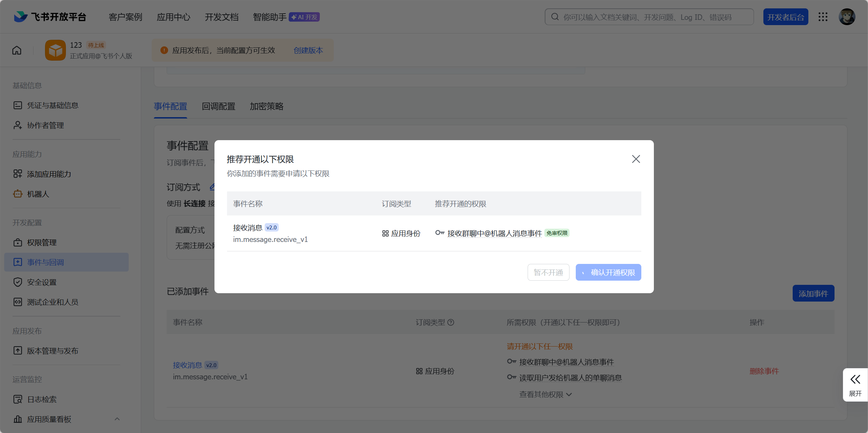Switch to the 回调配置 tab
The height and width of the screenshot is (433, 868).
click(x=218, y=106)
